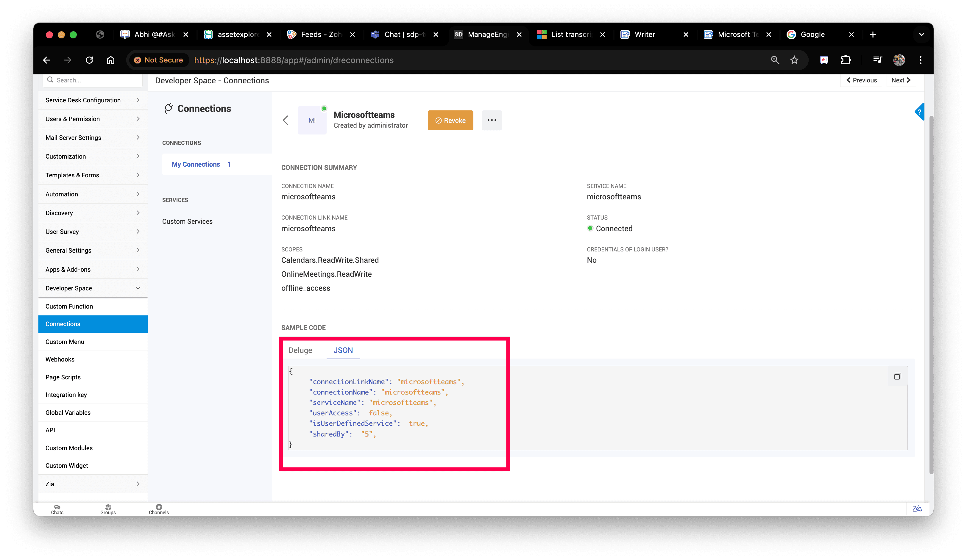Open the three-dots more options menu

pos(492,120)
